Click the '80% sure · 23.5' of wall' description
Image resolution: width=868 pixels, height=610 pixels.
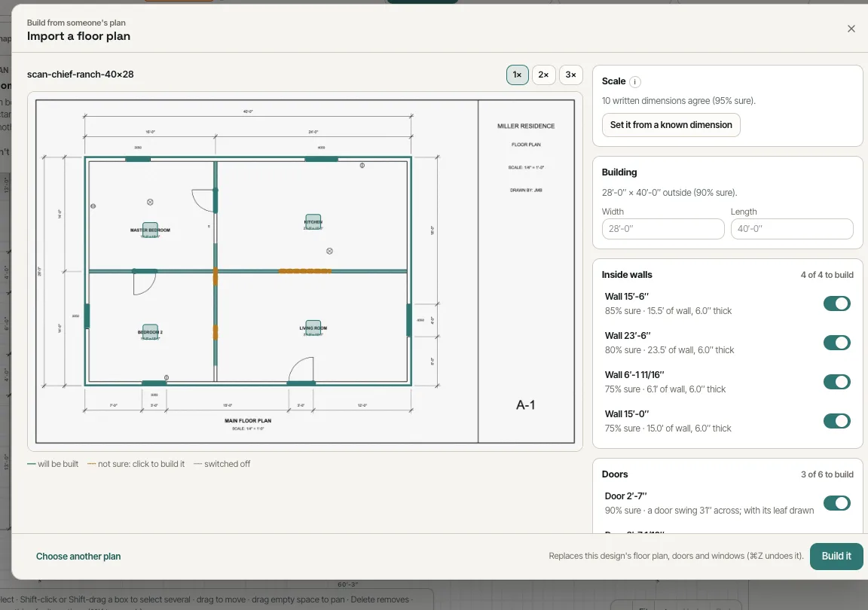(669, 350)
